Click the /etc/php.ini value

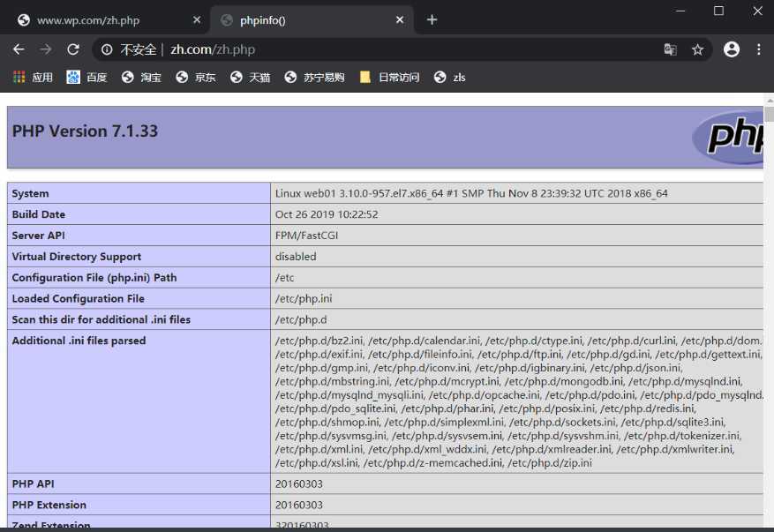(304, 298)
